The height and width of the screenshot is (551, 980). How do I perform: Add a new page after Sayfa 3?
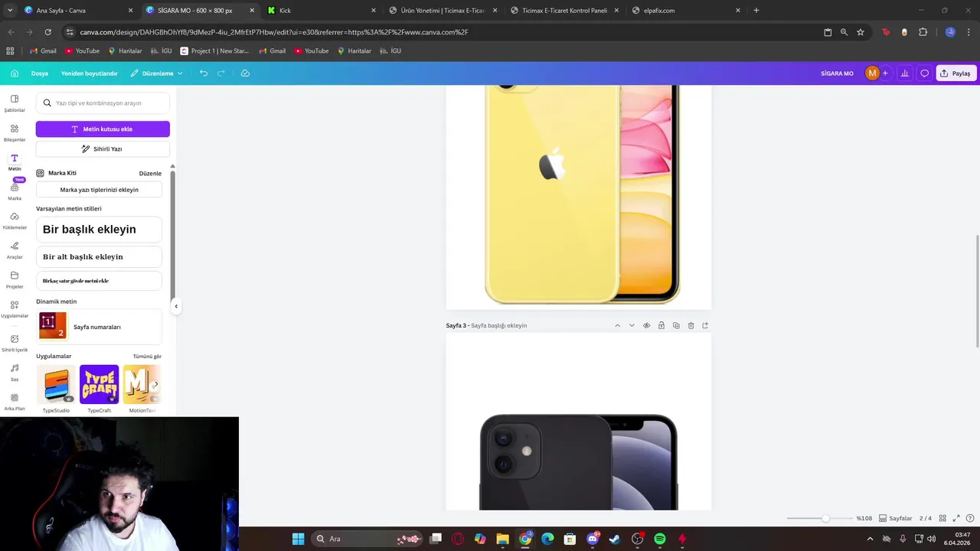click(705, 325)
